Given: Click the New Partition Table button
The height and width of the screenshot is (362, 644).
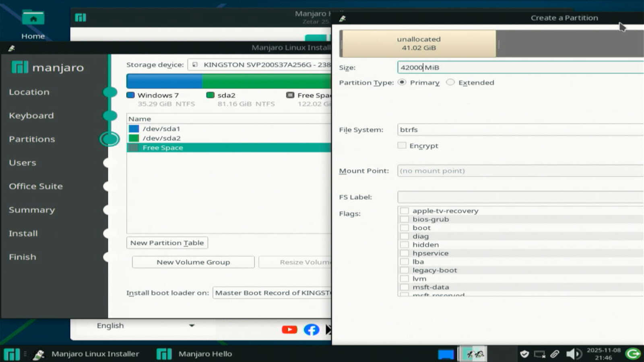Looking at the screenshot, I should tap(167, 243).
